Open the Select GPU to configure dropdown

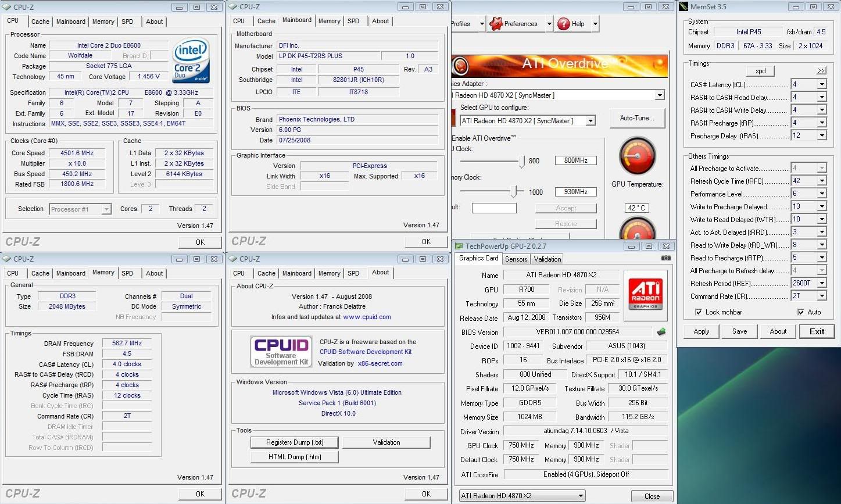(591, 121)
